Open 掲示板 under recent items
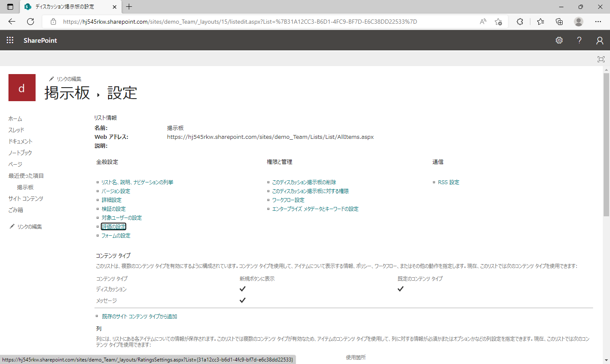Image resolution: width=610 pixels, height=364 pixels. click(25, 187)
